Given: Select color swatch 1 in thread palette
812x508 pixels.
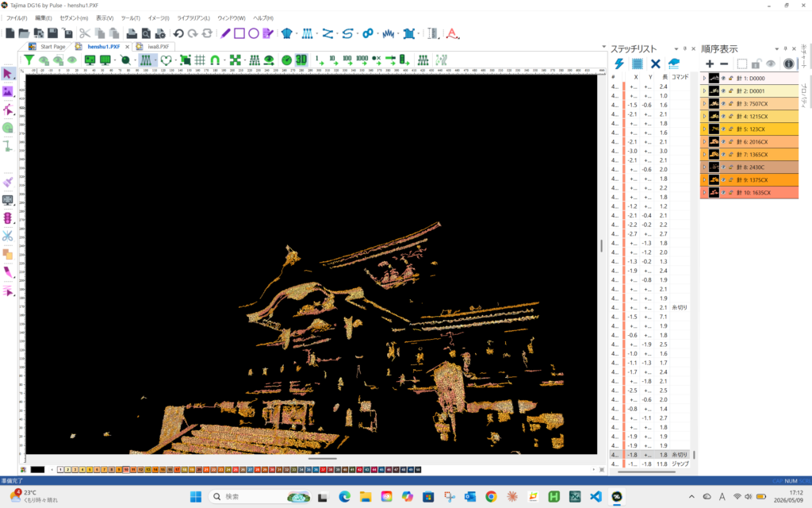Looking at the screenshot, I should pyautogui.click(x=60, y=470).
